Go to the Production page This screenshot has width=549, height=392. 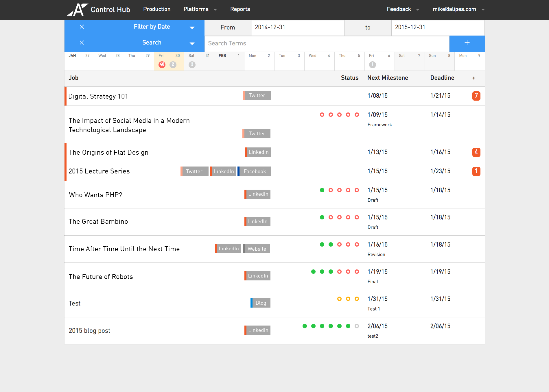click(157, 9)
